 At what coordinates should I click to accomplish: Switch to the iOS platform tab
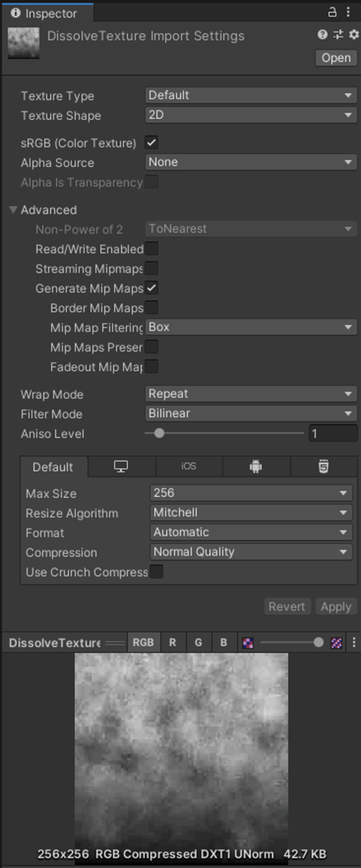click(x=188, y=467)
